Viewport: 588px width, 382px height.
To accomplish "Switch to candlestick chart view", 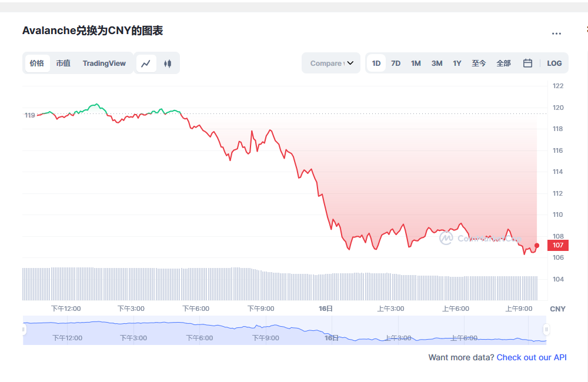I will coord(168,63).
